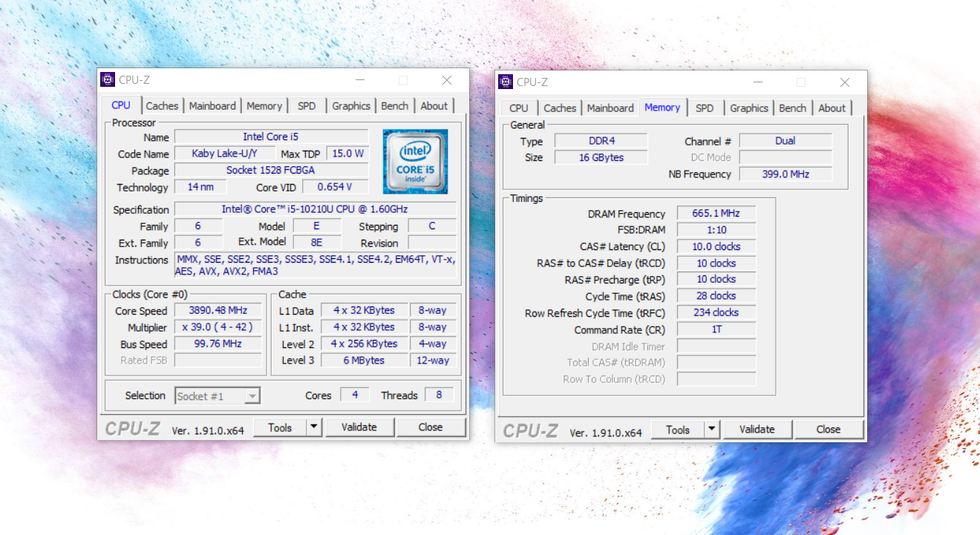The width and height of the screenshot is (980, 535).
Task: Click L1 Data value '4 x 32 KBytes'
Action: [364, 311]
